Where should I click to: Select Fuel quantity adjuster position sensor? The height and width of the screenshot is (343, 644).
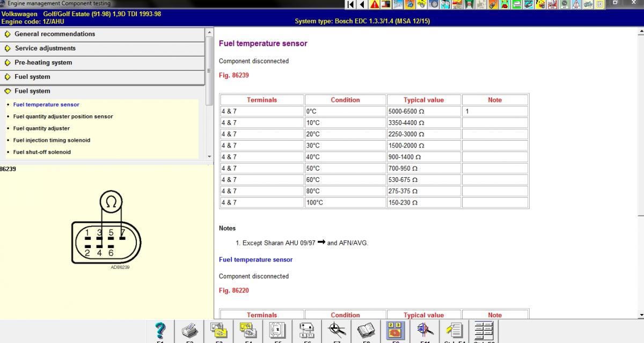63,116
